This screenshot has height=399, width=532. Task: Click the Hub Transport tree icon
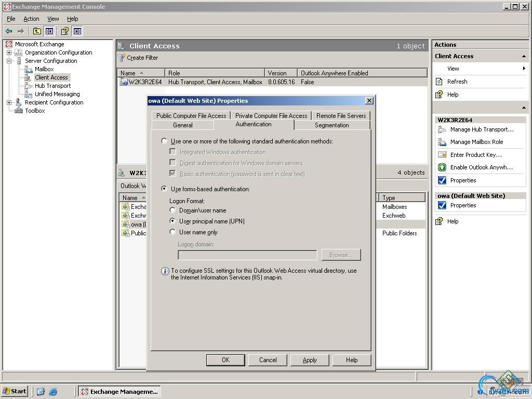tap(29, 86)
